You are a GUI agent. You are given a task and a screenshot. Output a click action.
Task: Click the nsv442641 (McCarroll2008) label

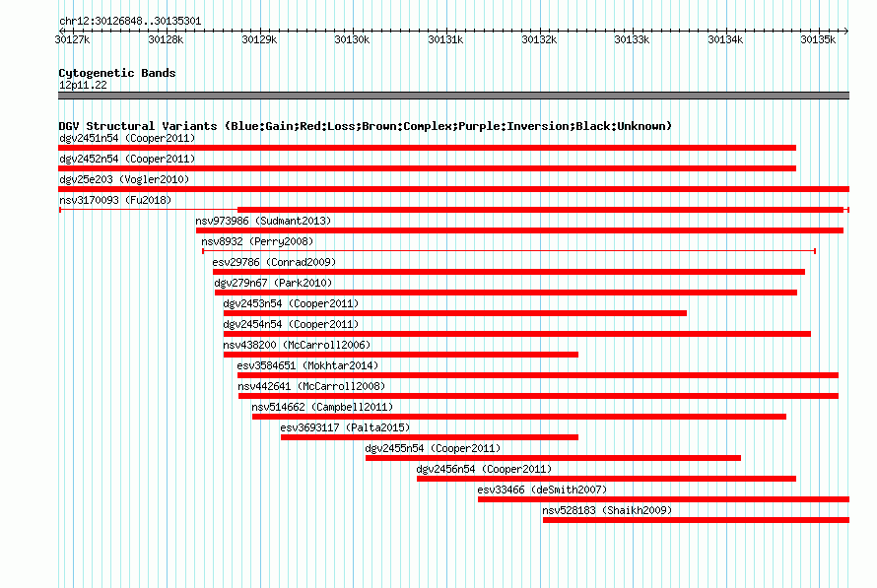[311, 386]
